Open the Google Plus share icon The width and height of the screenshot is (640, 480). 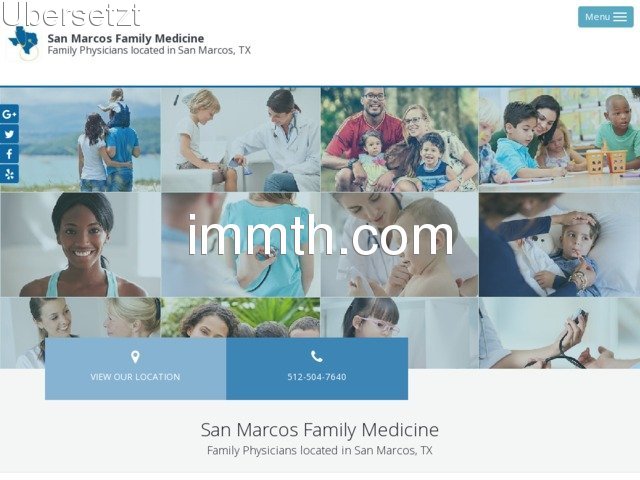tap(9, 114)
